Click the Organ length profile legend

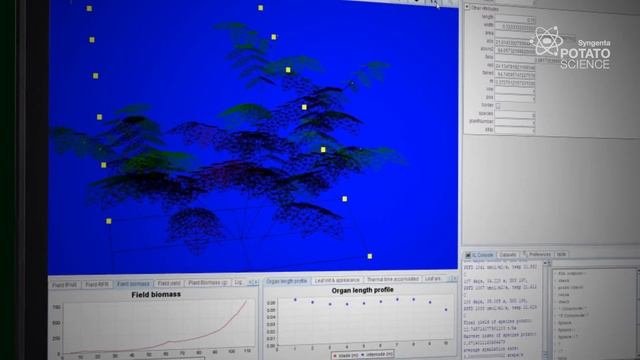click(x=363, y=355)
